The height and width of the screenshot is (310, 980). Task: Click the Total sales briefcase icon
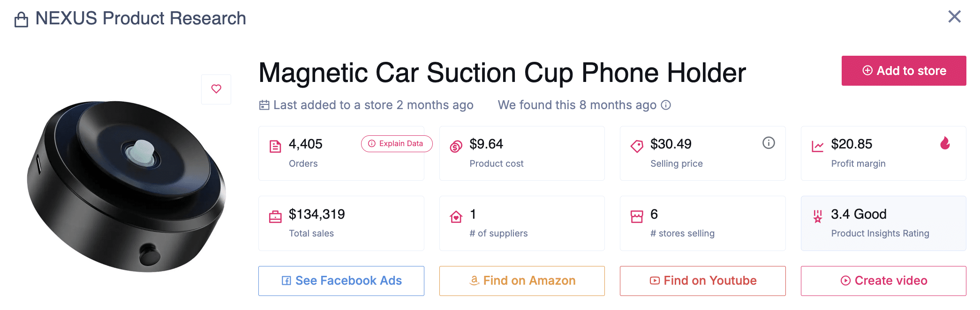coord(275,217)
